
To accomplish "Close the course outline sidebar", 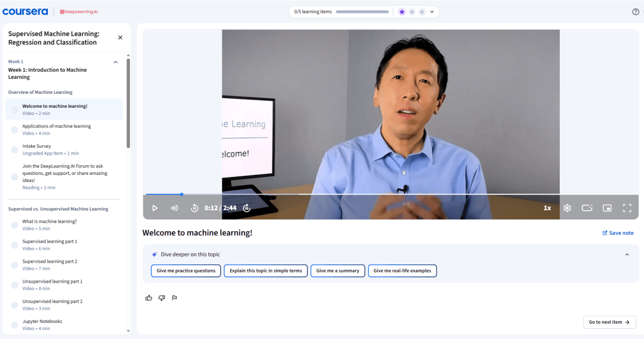I will (120, 38).
